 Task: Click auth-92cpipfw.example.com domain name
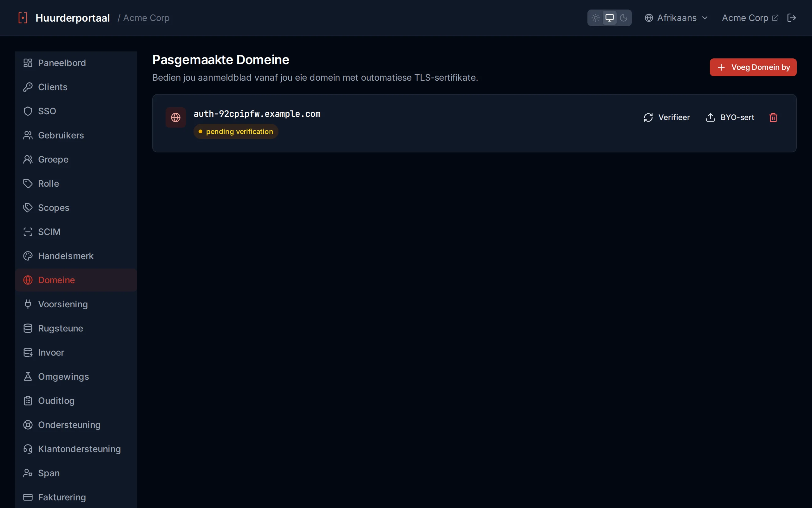click(257, 114)
